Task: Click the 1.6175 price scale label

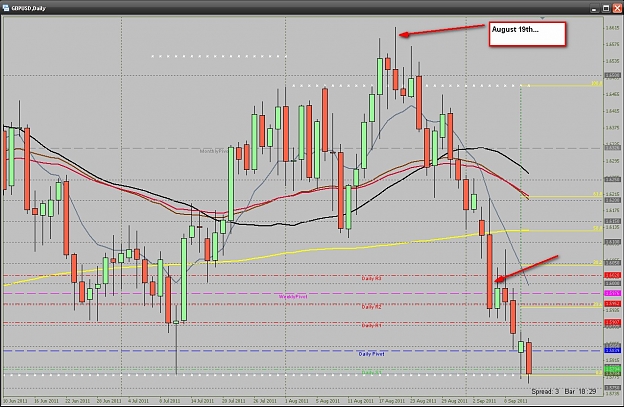Action: pyautogui.click(x=612, y=210)
